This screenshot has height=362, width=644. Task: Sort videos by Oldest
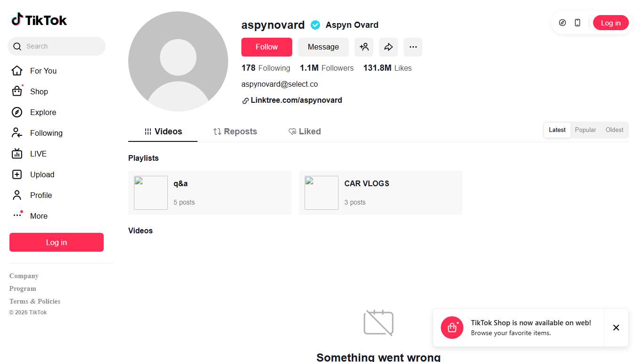[x=614, y=130]
